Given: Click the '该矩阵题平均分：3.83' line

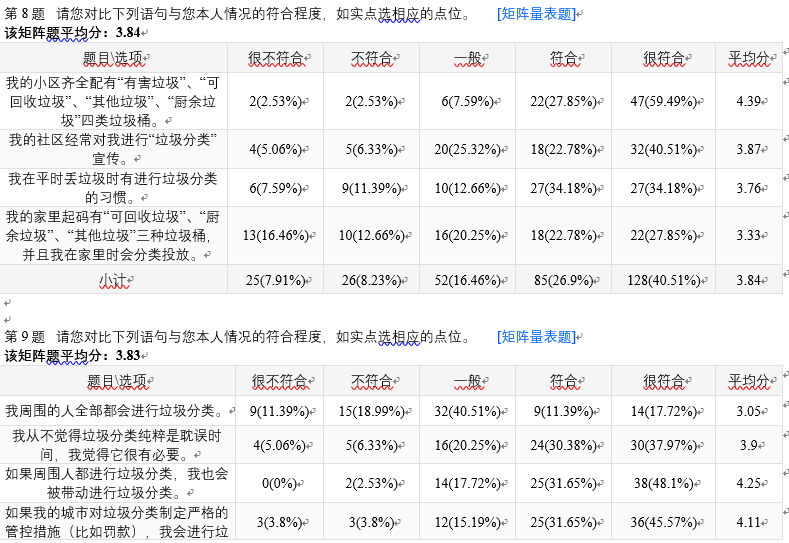Looking at the screenshot, I should (72, 356).
